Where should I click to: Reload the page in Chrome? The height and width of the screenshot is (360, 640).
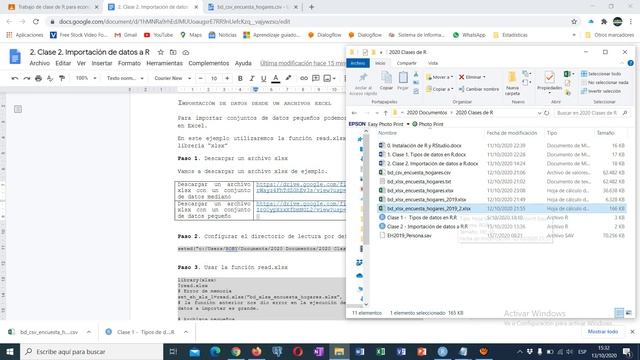pyautogui.click(x=36, y=22)
